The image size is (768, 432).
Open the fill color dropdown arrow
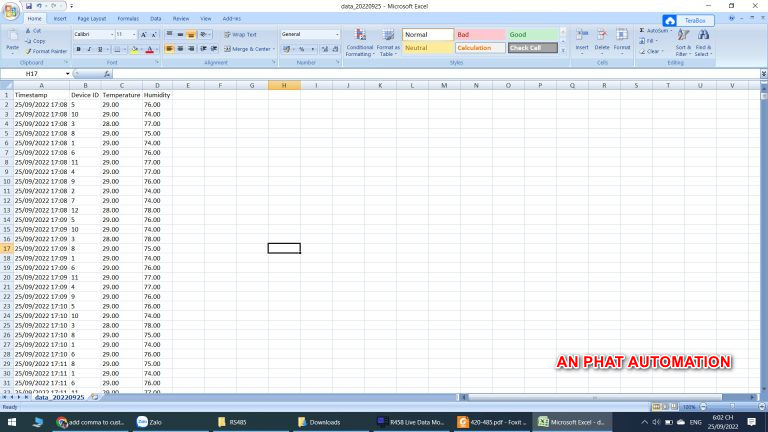point(141,49)
